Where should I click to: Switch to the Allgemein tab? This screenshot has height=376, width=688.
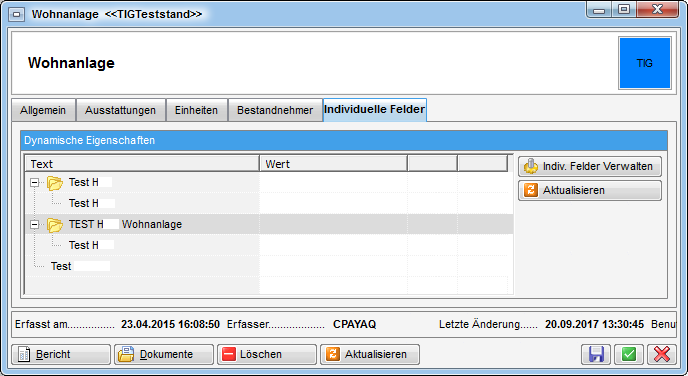(x=43, y=110)
